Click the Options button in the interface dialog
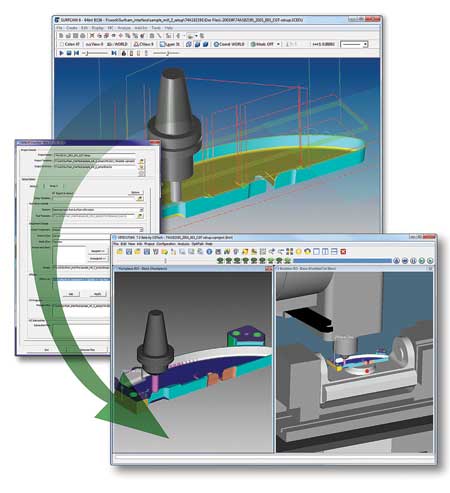The height and width of the screenshot is (493, 450). pos(135,192)
